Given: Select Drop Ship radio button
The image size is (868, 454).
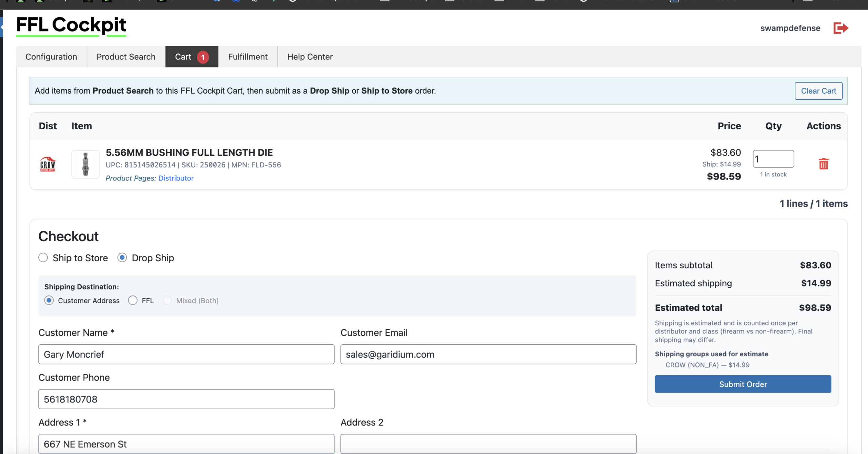Looking at the screenshot, I should [x=122, y=258].
